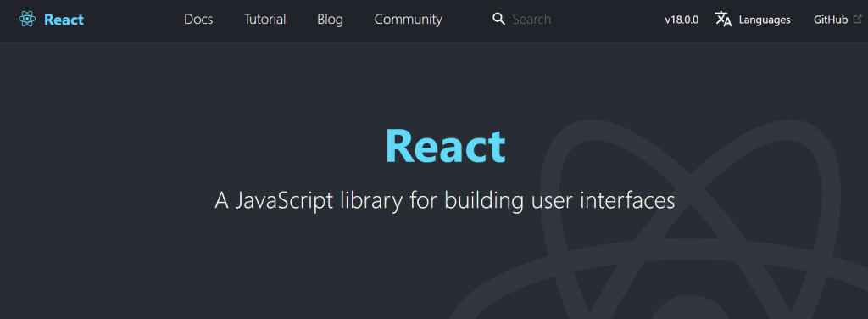Image resolution: width=868 pixels, height=319 pixels.
Task: Click the external link icon beside GitHub
Action: tap(858, 20)
